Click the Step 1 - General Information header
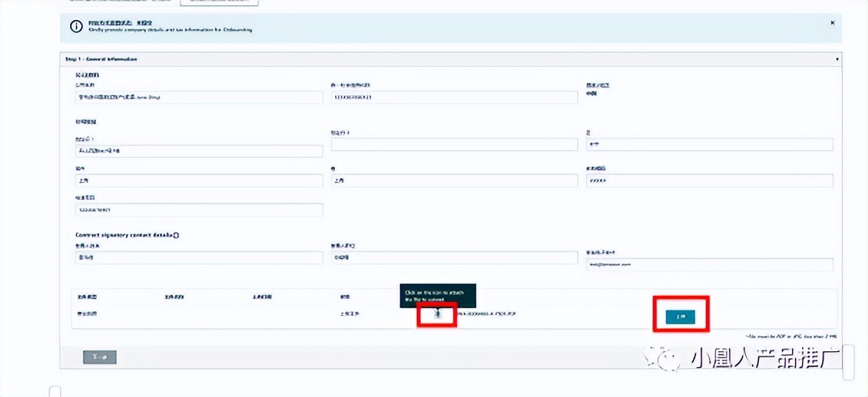This screenshot has height=397, width=868. 102,59
